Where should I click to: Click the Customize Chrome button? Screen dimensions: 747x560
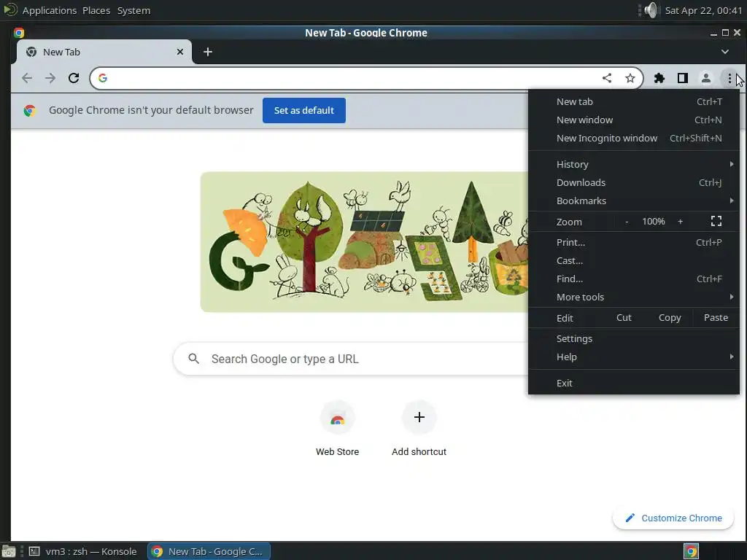coord(673,518)
